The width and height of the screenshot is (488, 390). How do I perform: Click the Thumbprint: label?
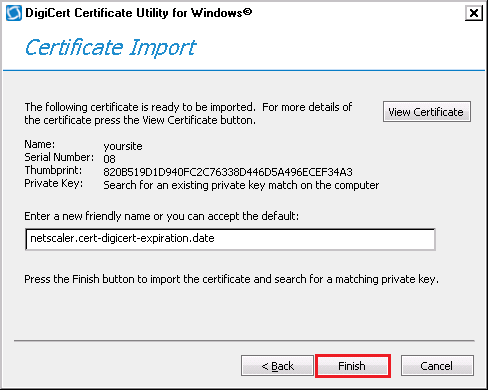[x=53, y=170]
